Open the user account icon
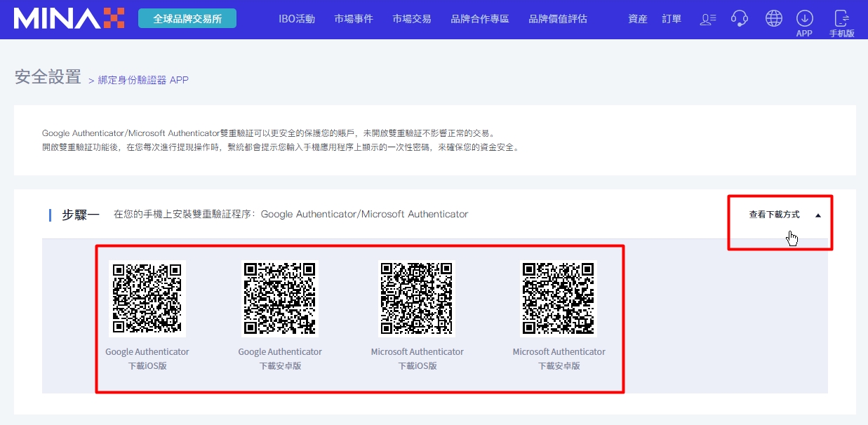868x425 pixels. pyautogui.click(x=707, y=19)
